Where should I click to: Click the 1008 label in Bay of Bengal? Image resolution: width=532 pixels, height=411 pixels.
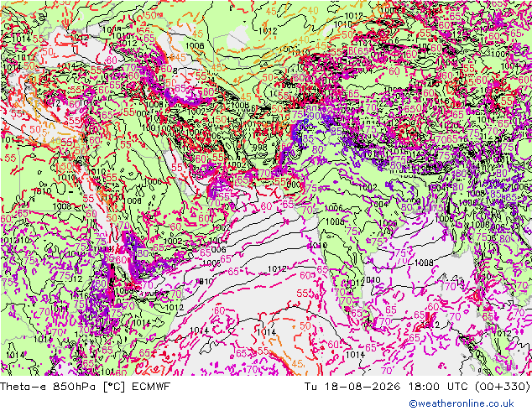click(424, 263)
